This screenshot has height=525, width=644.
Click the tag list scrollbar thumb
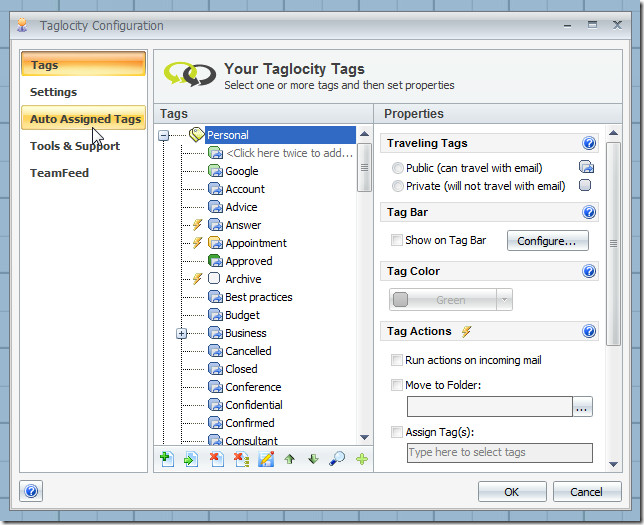click(x=364, y=167)
